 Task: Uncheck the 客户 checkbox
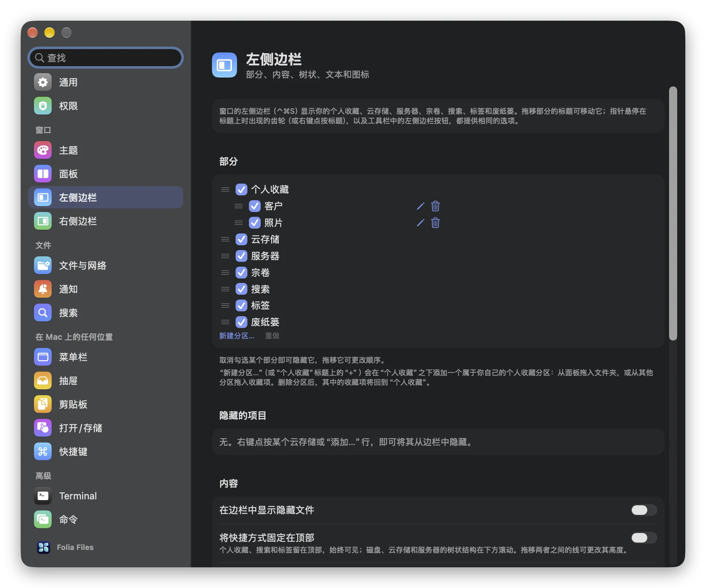pyautogui.click(x=255, y=206)
